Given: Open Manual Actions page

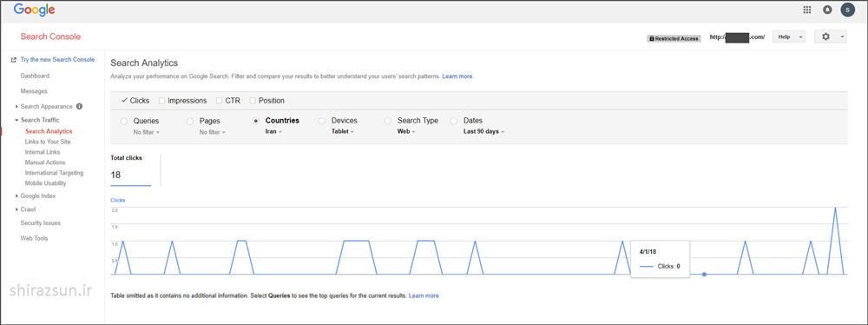Looking at the screenshot, I should 45,162.
